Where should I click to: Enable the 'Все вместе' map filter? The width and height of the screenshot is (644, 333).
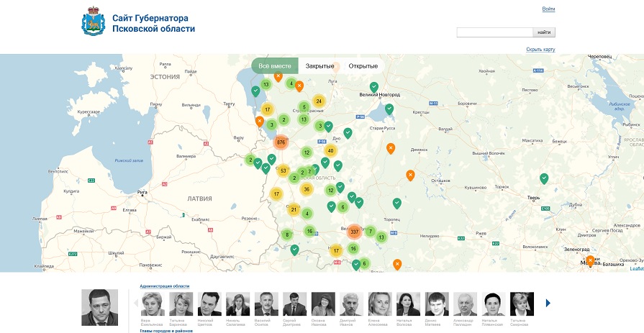click(x=274, y=66)
